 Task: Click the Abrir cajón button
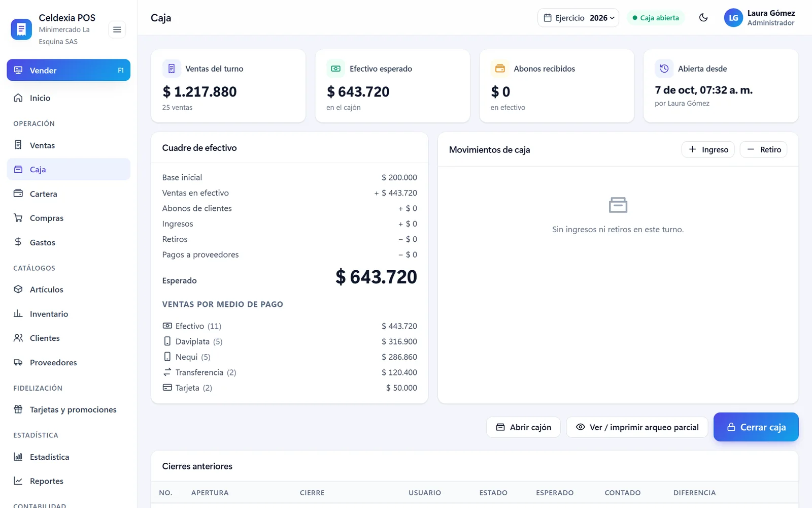[x=523, y=427]
